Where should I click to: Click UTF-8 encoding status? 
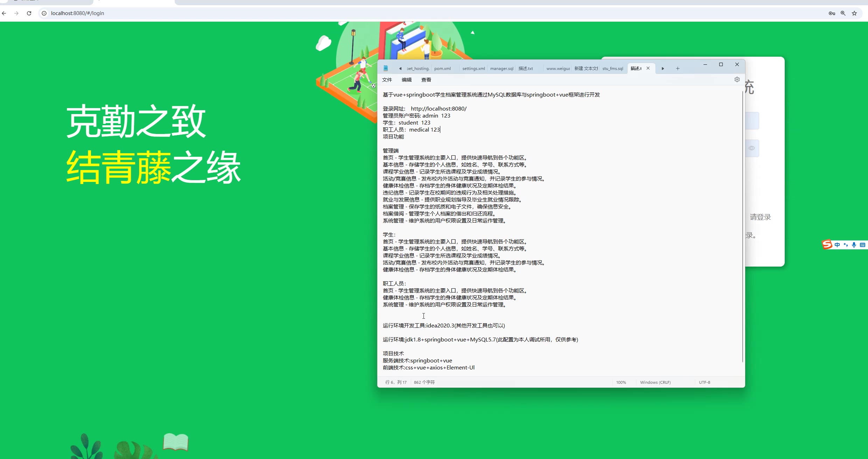point(705,382)
